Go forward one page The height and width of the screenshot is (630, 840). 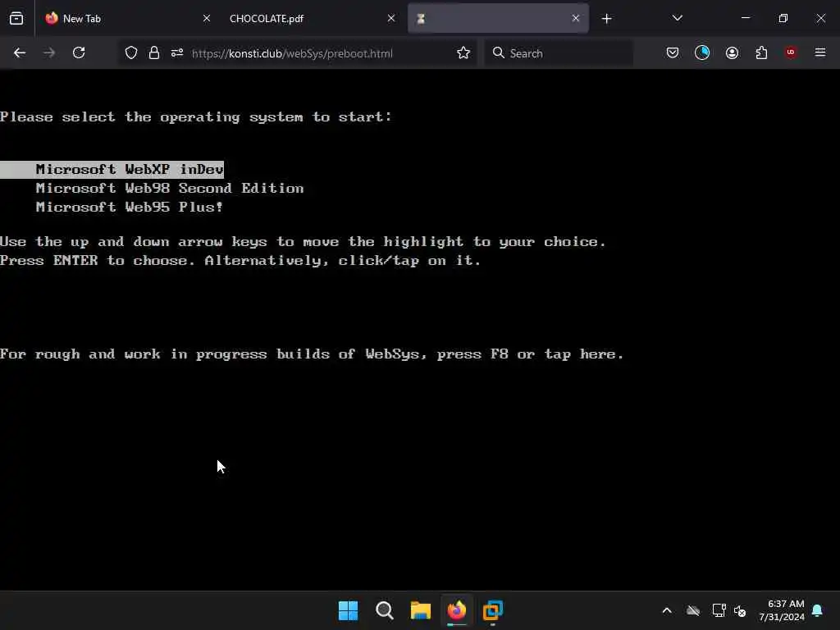(x=49, y=52)
